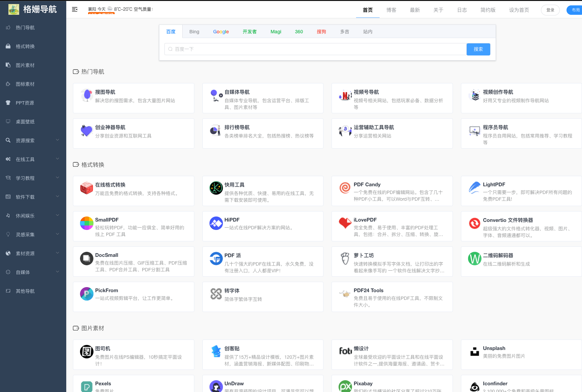Expand the 资源搜索 sidebar menu

(x=33, y=141)
